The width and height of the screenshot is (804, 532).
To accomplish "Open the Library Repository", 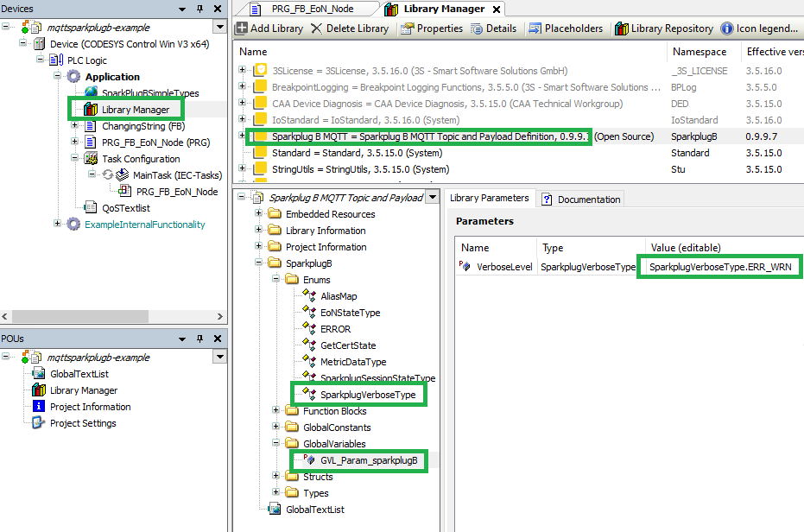I will 622,28.
